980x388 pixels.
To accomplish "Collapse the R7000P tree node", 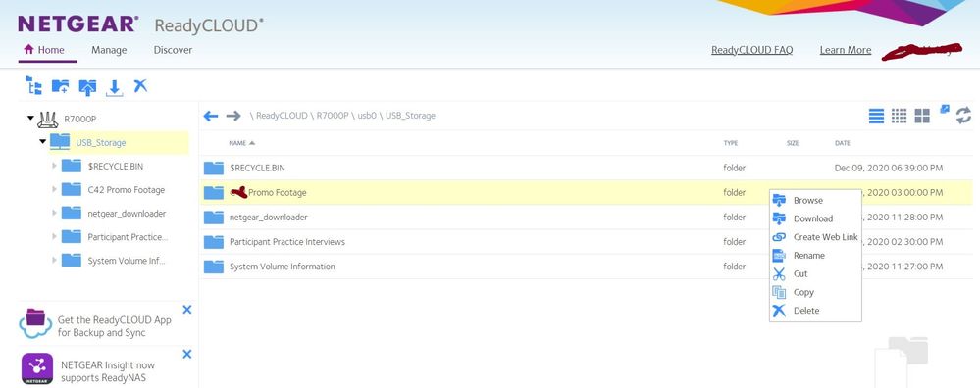I will tap(30, 118).
